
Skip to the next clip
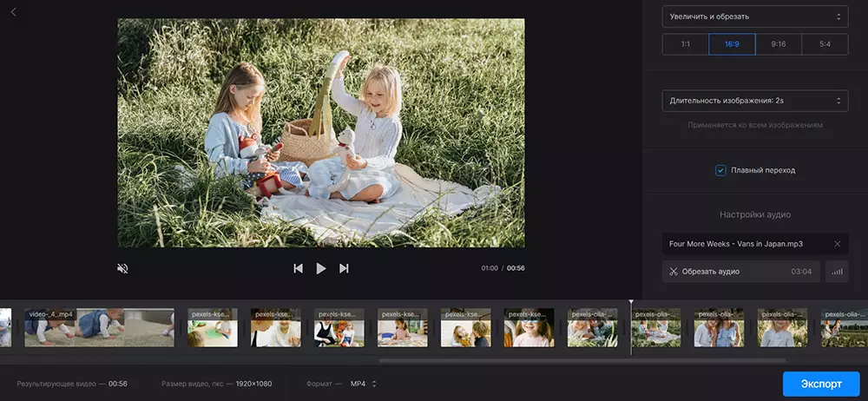(x=344, y=268)
